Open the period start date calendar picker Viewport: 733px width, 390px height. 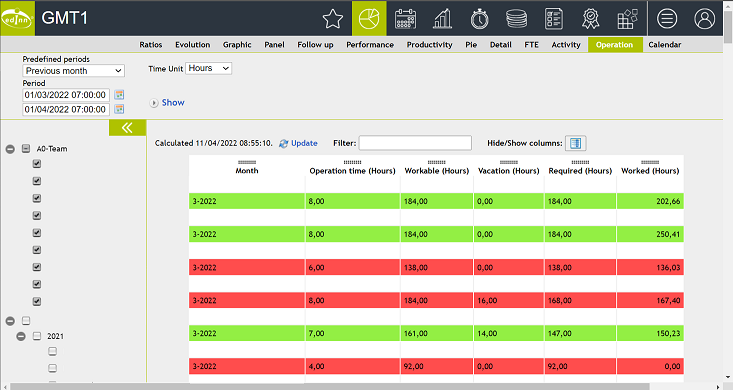click(120, 94)
